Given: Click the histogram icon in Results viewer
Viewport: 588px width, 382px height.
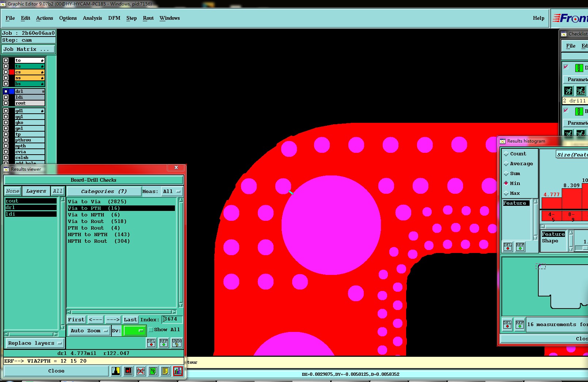Looking at the screenshot, I should point(178,371).
